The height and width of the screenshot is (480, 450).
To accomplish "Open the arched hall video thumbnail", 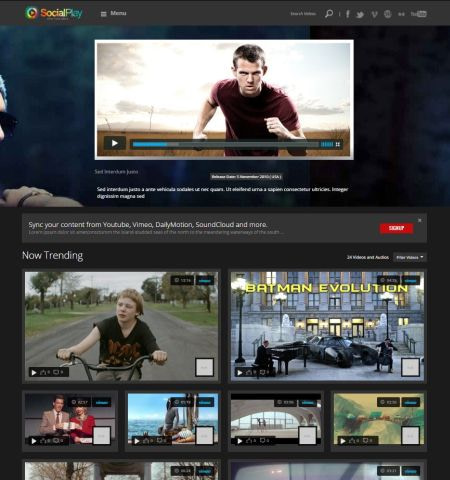I will 276,419.
